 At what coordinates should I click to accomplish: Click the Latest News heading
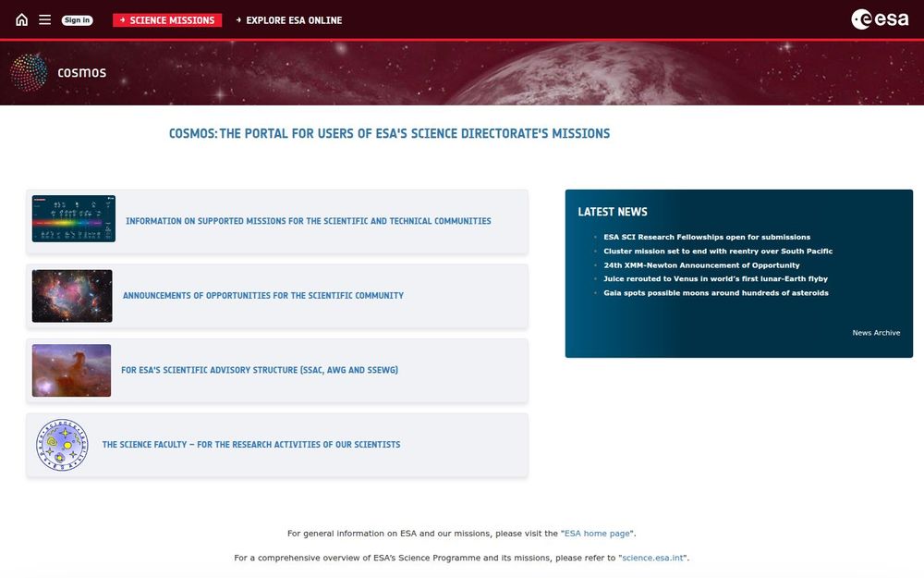pos(613,212)
